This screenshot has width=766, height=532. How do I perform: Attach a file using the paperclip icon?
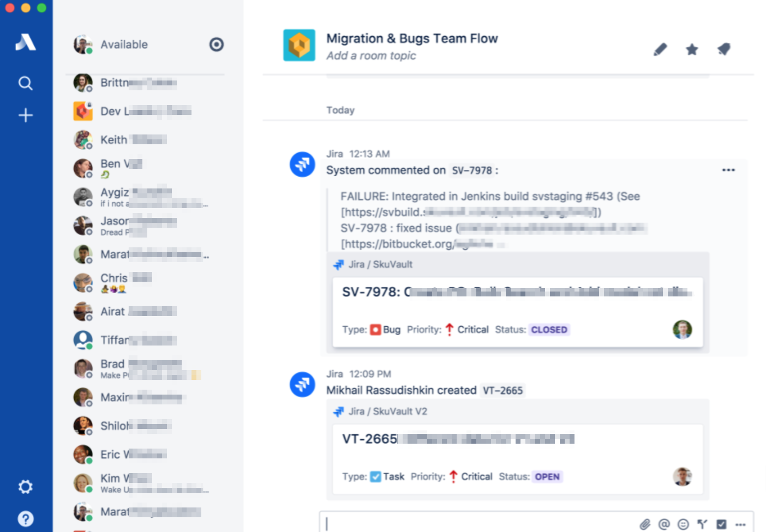click(x=645, y=524)
